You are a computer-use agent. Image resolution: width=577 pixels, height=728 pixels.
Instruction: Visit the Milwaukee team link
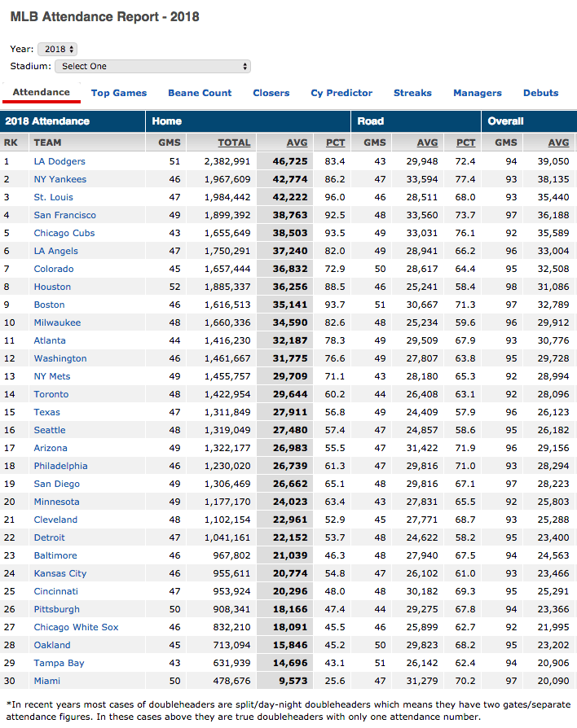pyautogui.click(x=57, y=322)
